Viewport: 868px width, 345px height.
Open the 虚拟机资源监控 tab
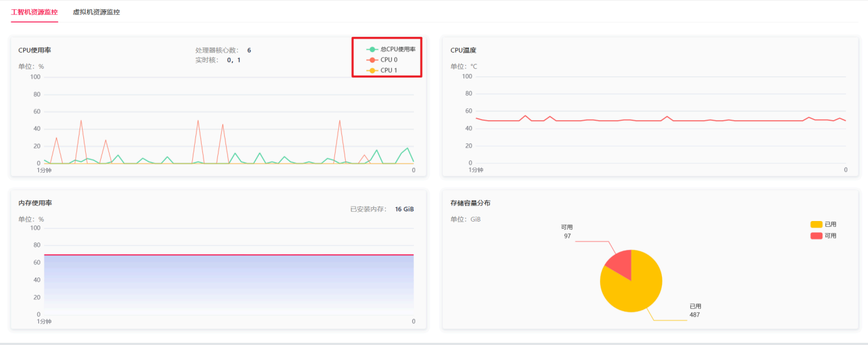96,12
